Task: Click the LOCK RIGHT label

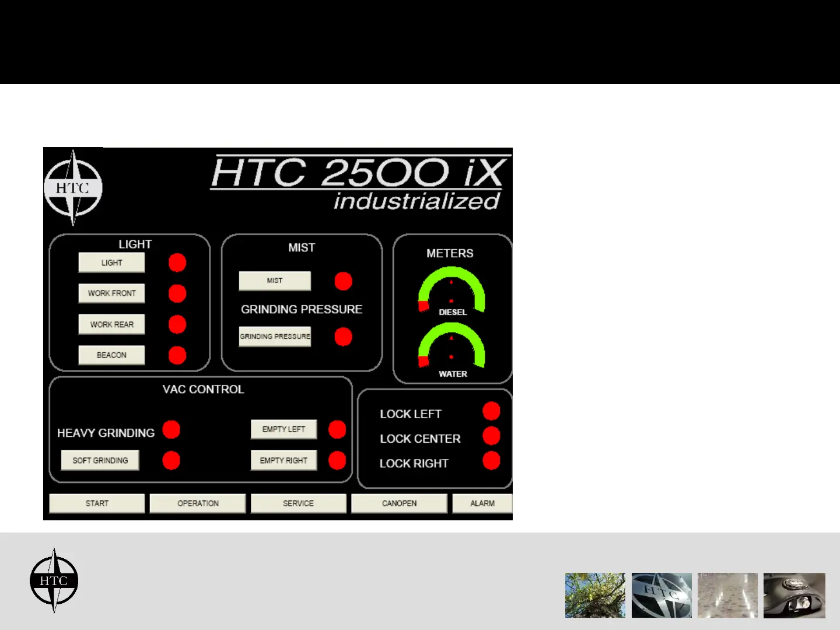Action: 414,464
